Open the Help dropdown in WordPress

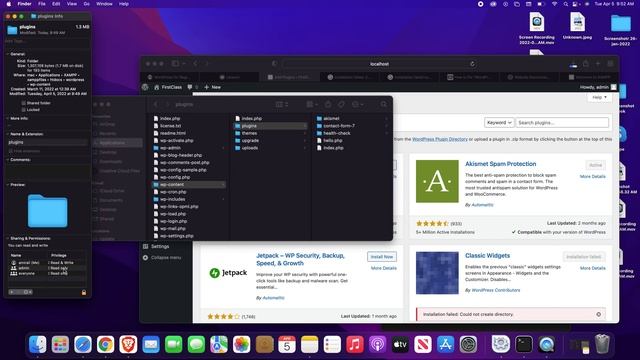click(599, 98)
